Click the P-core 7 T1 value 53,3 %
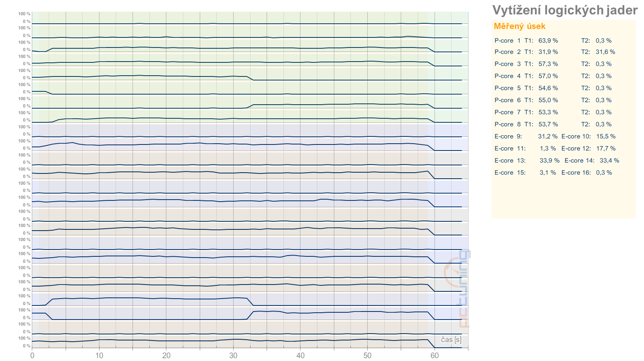 [548, 112]
